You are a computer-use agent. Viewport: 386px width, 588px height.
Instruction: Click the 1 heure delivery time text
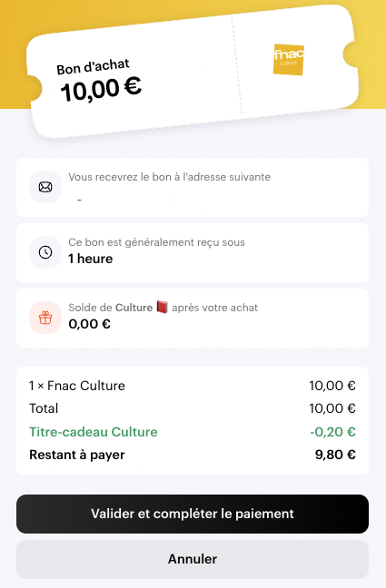pos(91,259)
